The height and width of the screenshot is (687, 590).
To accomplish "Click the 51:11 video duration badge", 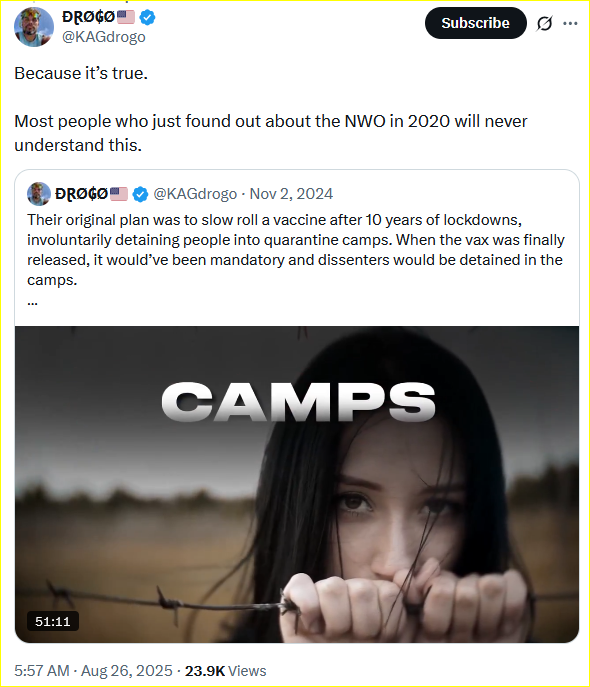I will click(x=53, y=621).
